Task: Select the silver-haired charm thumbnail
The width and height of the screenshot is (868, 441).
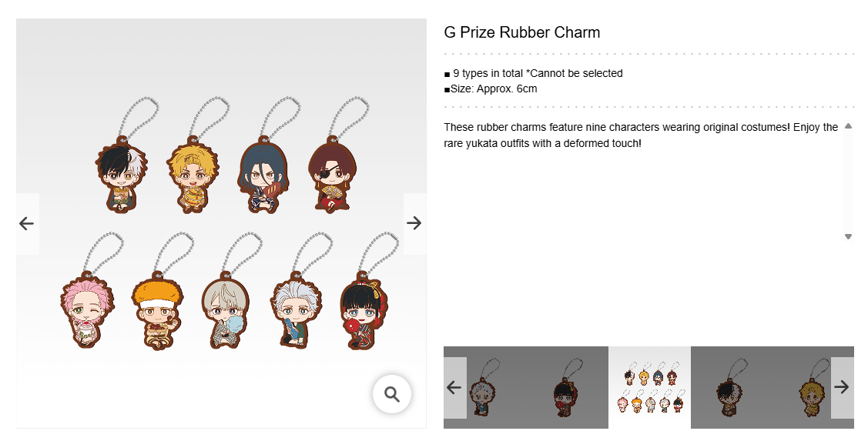Action: 484,387
